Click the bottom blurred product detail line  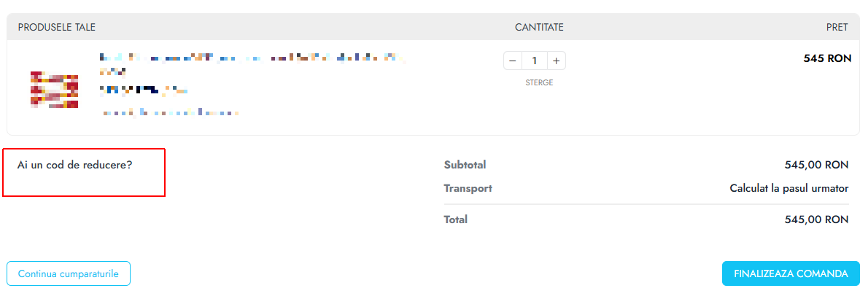[x=171, y=112]
